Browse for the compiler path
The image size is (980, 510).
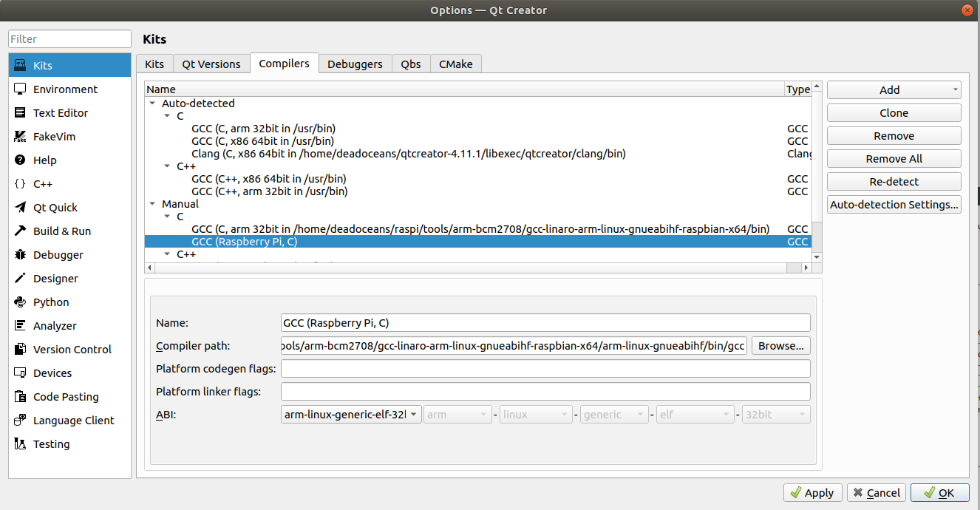point(781,346)
